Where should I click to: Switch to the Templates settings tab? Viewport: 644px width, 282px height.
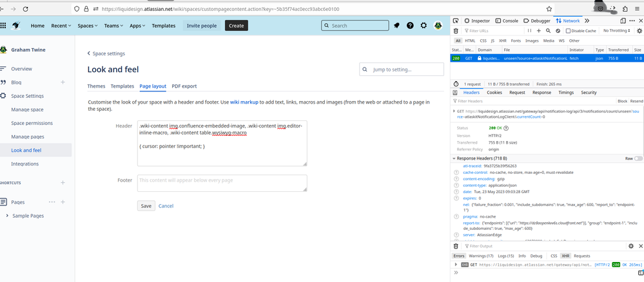pos(122,86)
